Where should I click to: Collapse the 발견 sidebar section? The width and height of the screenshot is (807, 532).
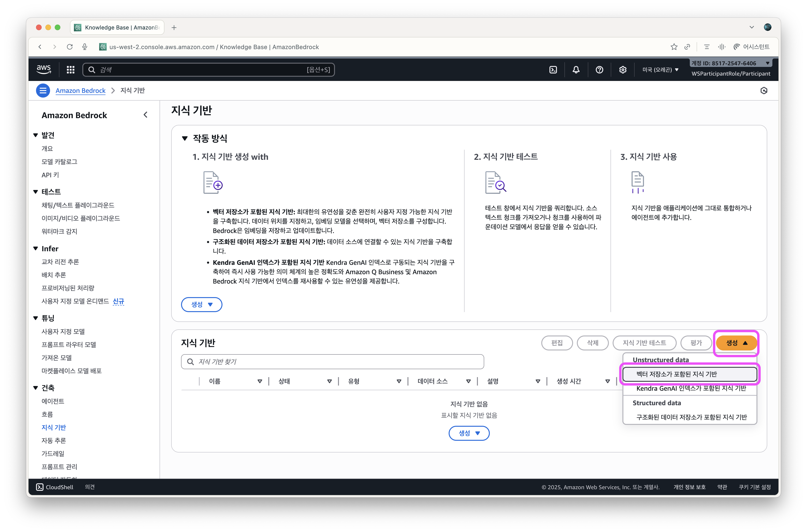36,135
